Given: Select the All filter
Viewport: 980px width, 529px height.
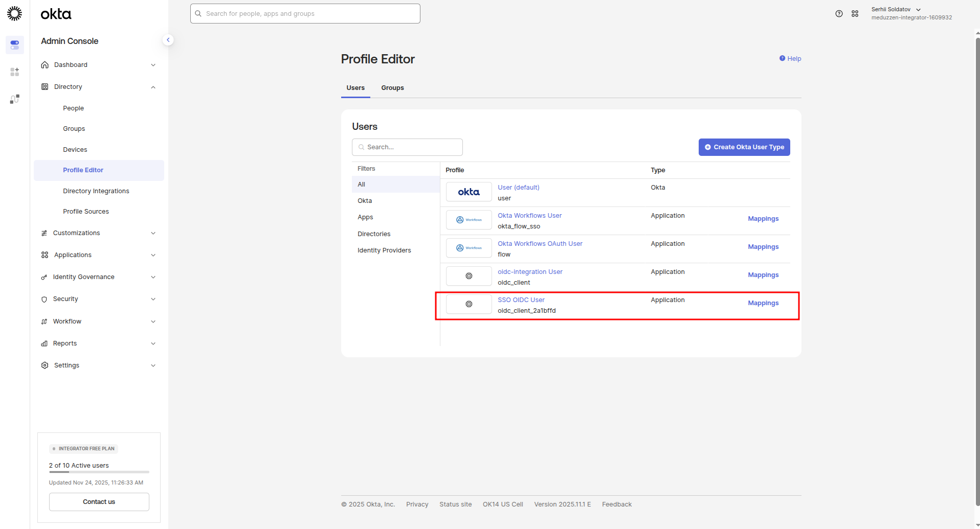Looking at the screenshot, I should (x=395, y=185).
